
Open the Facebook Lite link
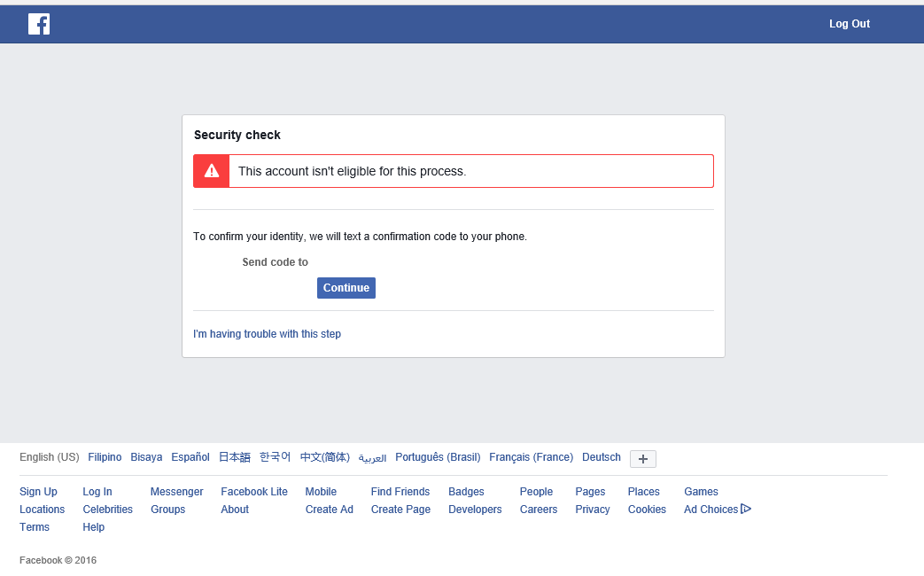pos(254,492)
